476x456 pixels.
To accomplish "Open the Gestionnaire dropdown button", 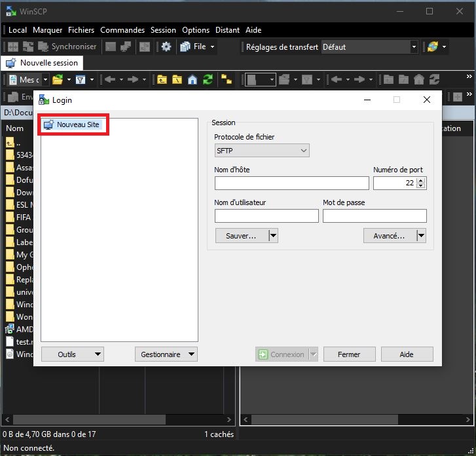I will click(x=166, y=354).
